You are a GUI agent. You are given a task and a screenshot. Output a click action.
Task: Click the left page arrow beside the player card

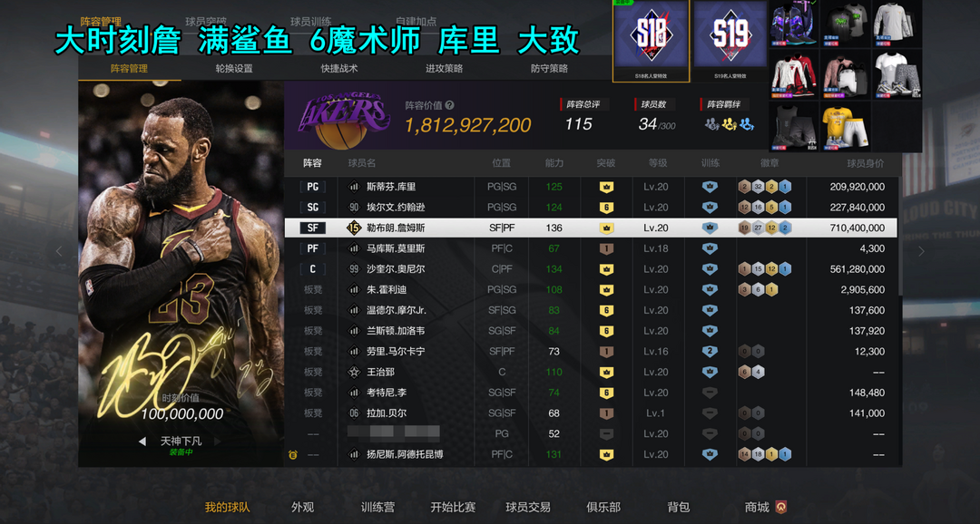59,252
